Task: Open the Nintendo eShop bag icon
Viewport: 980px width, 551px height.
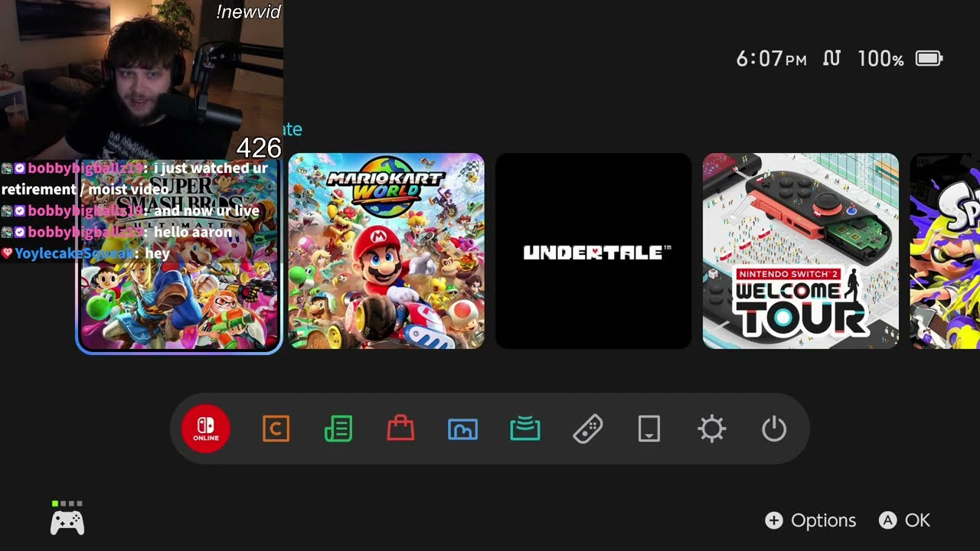Action: point(400,429)
